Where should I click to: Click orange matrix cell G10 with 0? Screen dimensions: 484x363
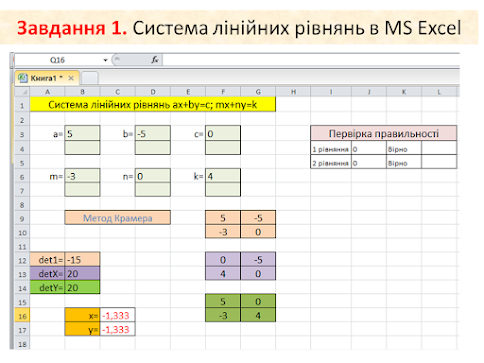pyautogui.click(x=258, y=232)
